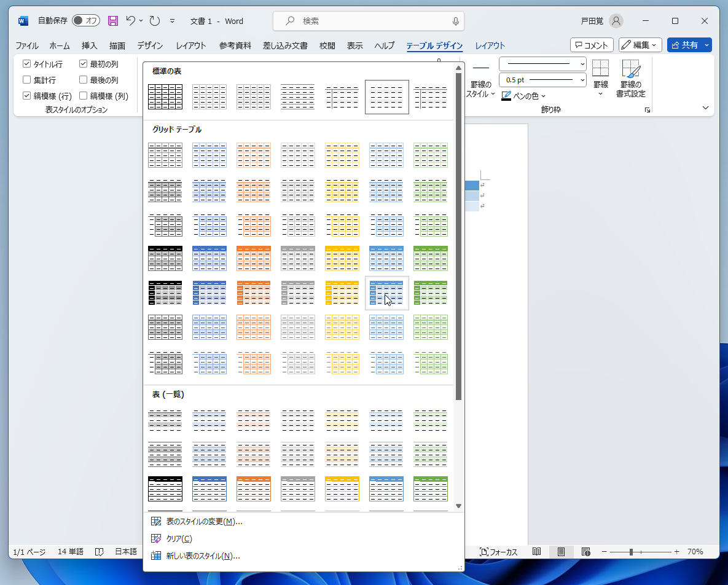Viewport: 728px width, 585px height.
Task: Click the Undo icon
Action: [131, 20]
